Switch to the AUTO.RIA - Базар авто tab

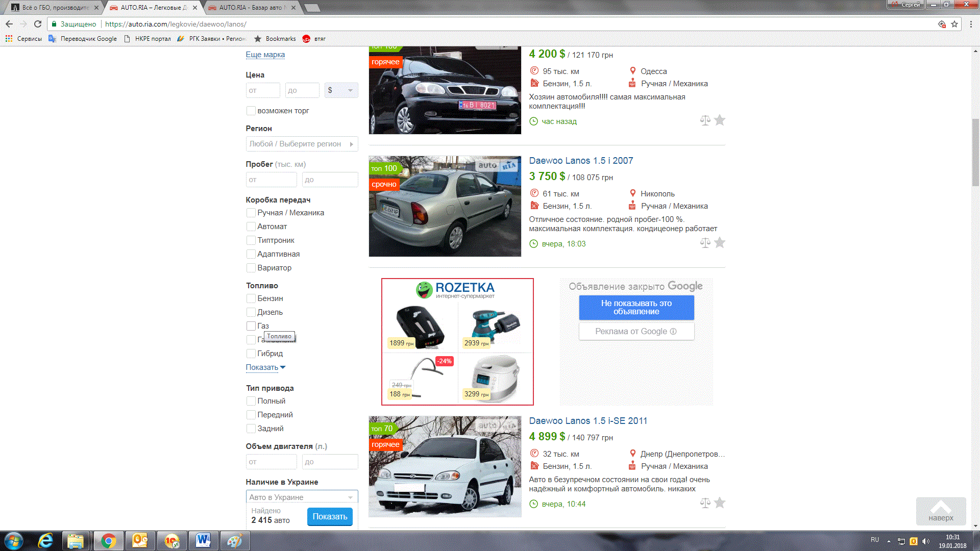pos(250,8)
